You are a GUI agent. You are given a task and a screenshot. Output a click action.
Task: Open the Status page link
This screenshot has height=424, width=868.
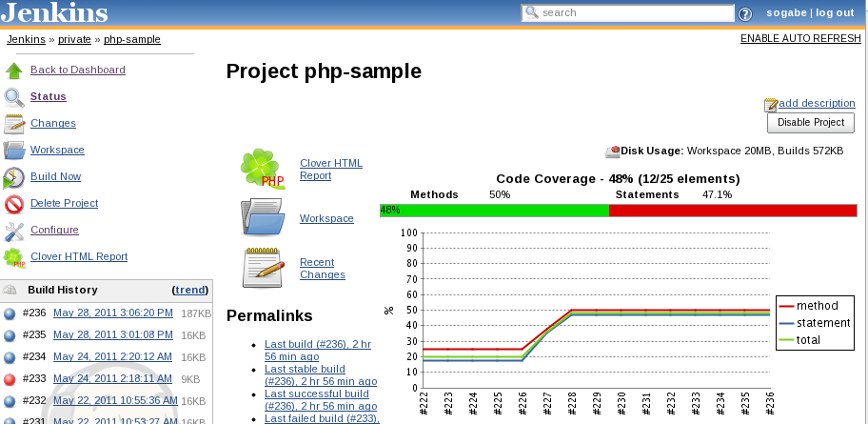(49, 96)
